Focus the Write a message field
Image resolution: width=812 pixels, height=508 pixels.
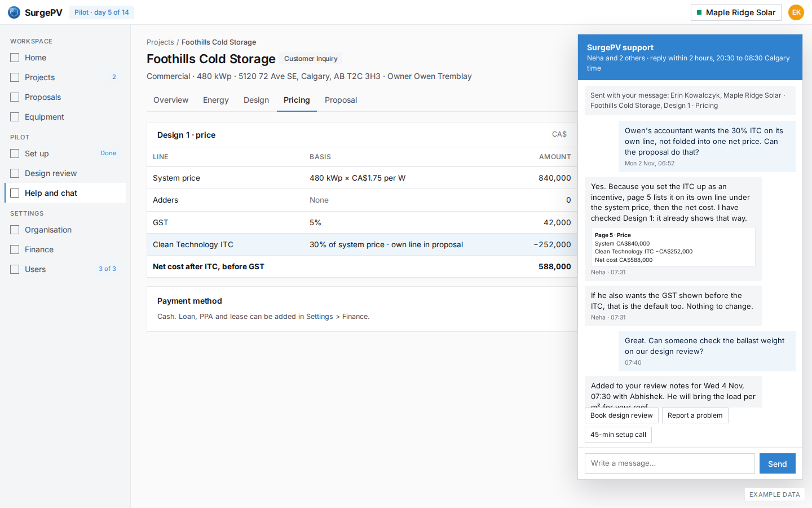pos(669,463)
